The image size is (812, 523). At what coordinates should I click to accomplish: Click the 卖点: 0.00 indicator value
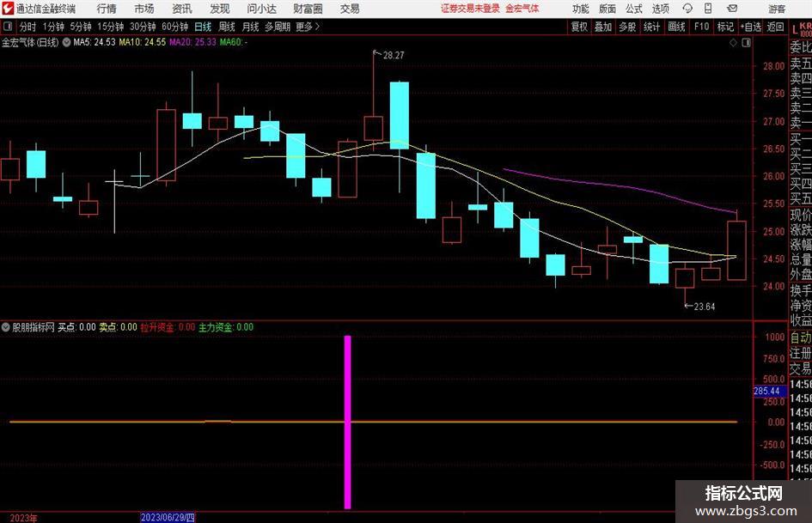(x=118, y=327)
